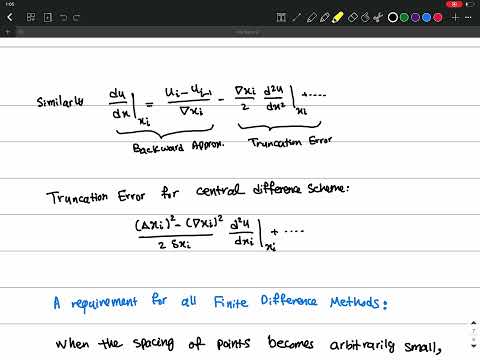
Task: Select the laser pointer tool
Action: click(296, 17)
